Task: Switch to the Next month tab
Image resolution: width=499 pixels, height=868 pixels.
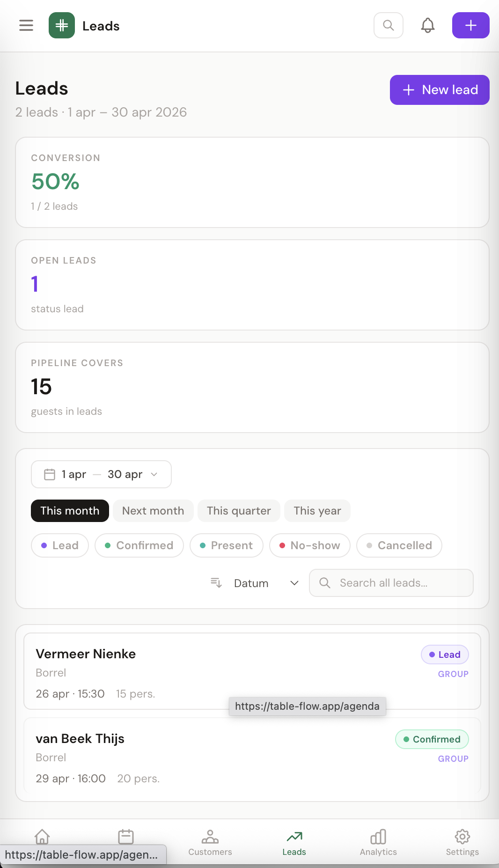Action: tap(153, 510)
